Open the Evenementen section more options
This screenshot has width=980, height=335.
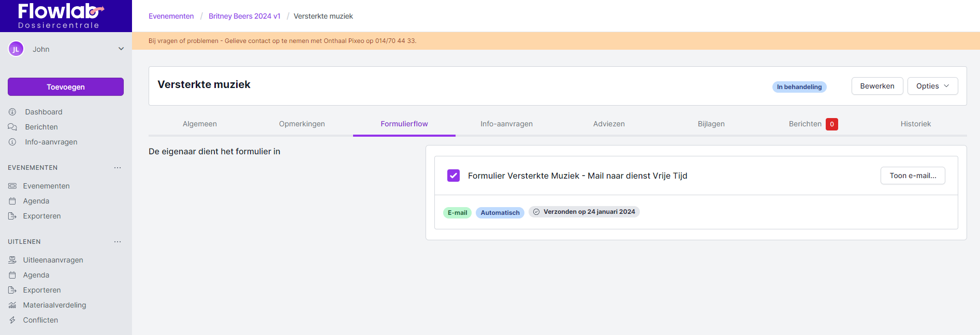tap(118, 168)
